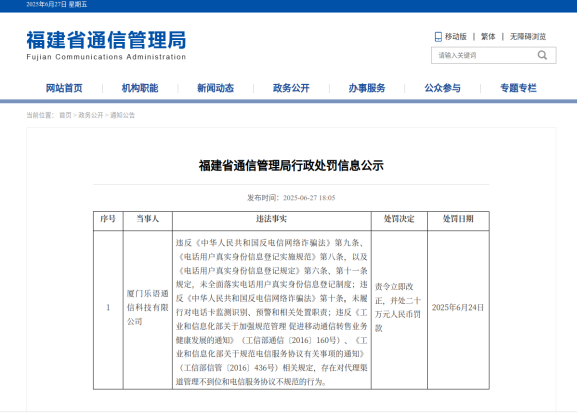This screenshot has width=578, height=413.
Task: Go to 网站首页 in navigation
Action: (x=64, y=88)
